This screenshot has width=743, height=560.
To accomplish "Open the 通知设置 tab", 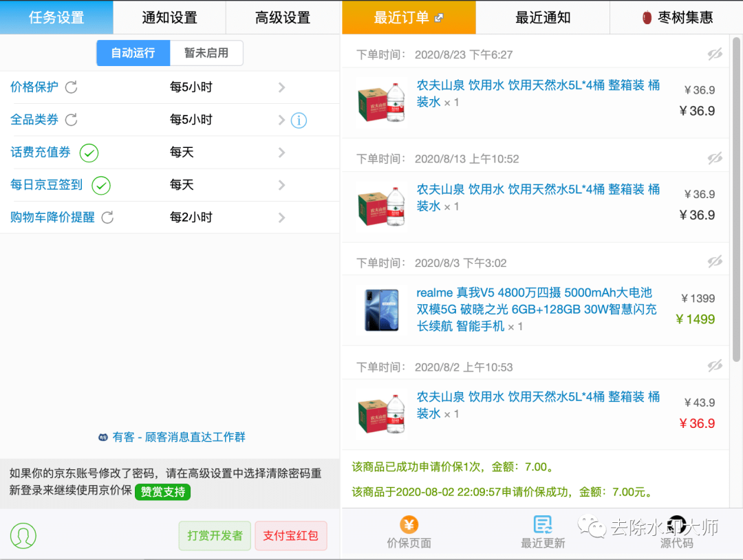I will pyautogui.click(x=170, y=17).
